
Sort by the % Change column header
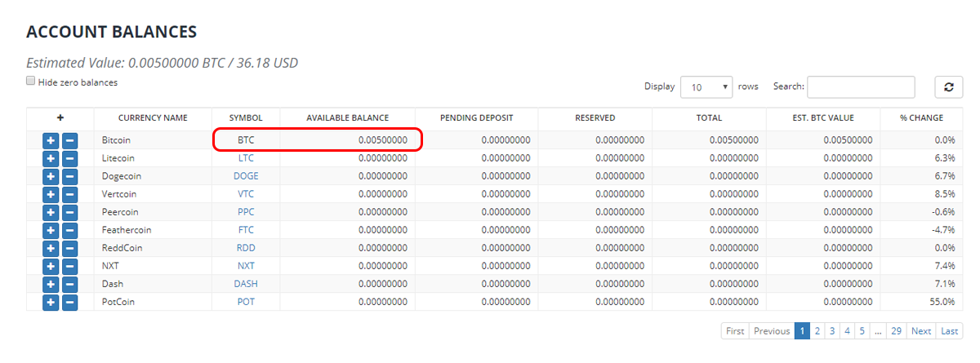pyautogui.click(x=921, y=118)
